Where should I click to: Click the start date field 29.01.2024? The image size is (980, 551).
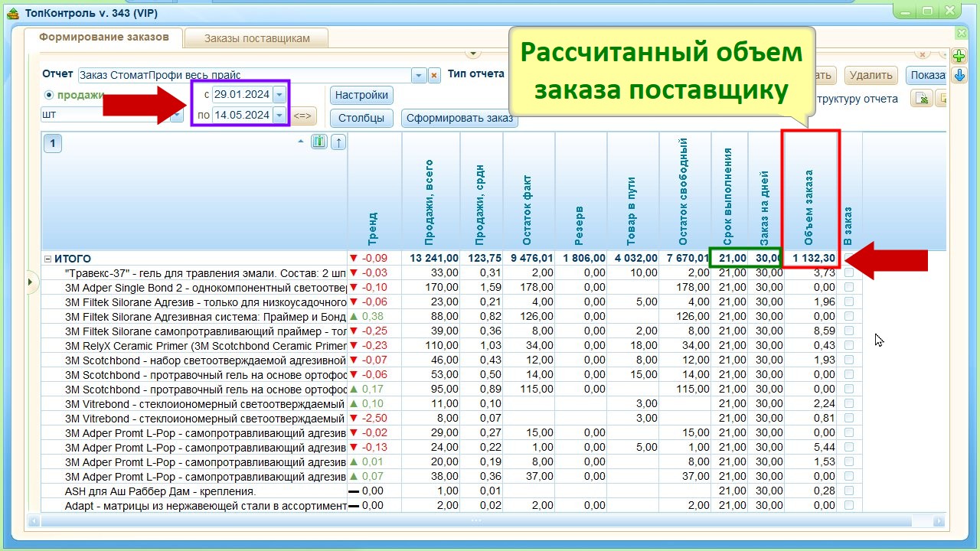242,94
